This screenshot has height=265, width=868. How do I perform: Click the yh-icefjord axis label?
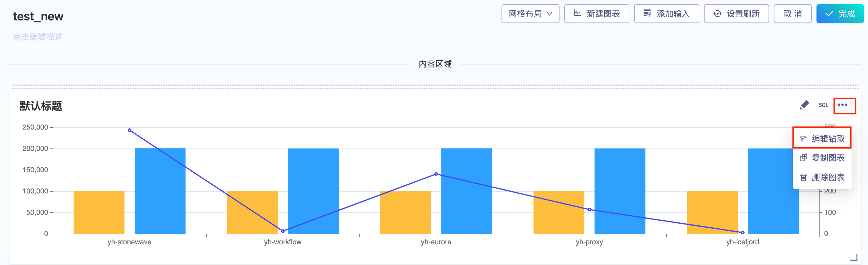click(x=743, y=242)
